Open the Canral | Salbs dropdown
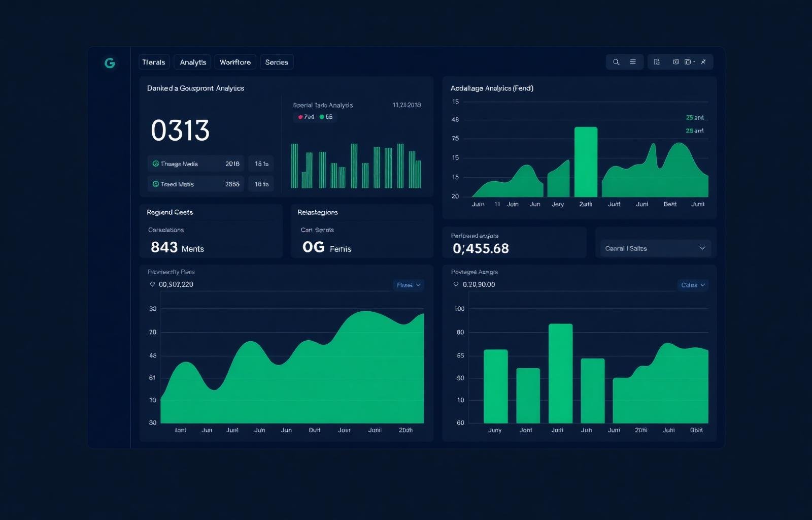 [655, 248]
